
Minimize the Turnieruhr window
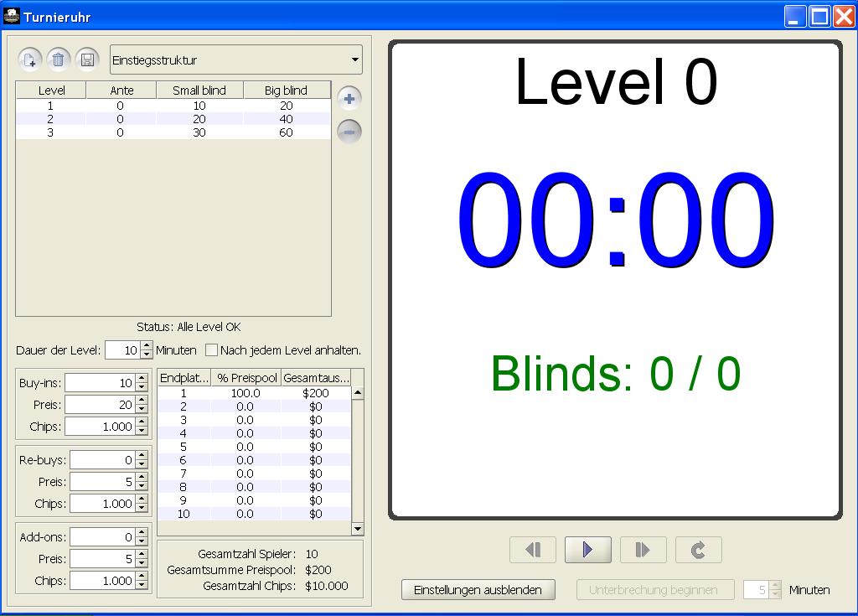[x=795, y=17]
